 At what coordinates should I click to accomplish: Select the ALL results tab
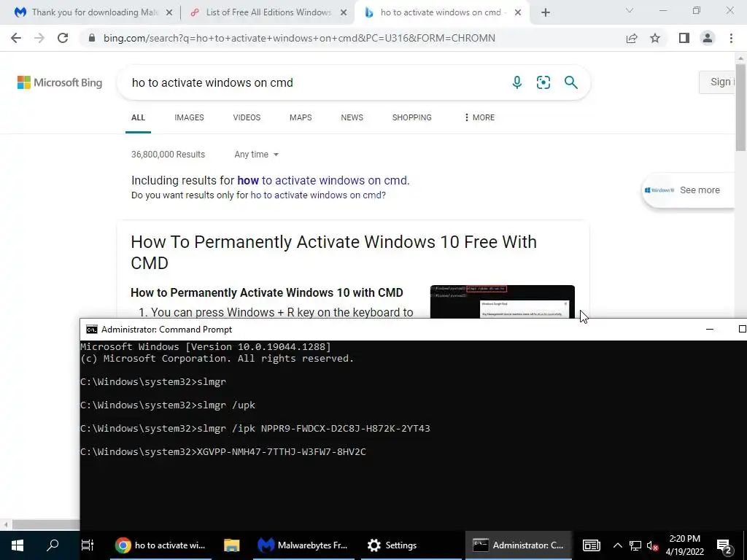pyautogui.click(x=138, y=117)
